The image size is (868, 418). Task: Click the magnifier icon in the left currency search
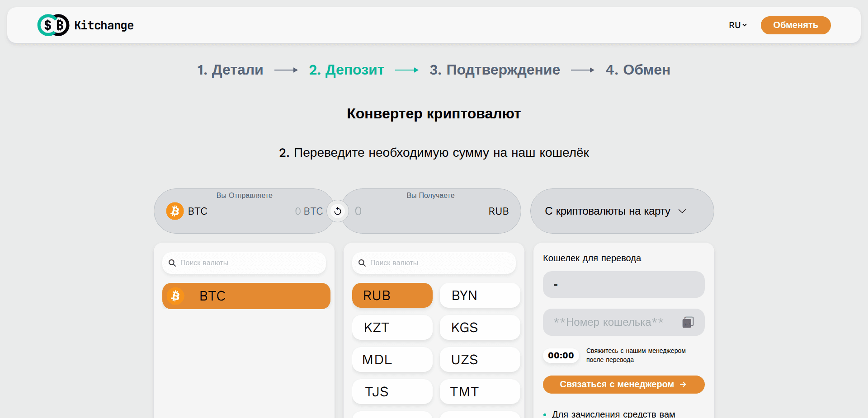point(172,263)
